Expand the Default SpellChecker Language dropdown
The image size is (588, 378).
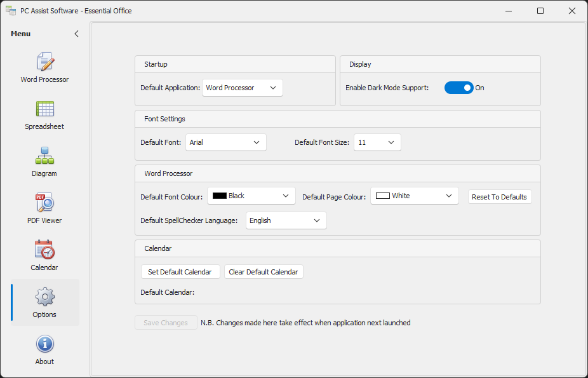tap(286, 220)
